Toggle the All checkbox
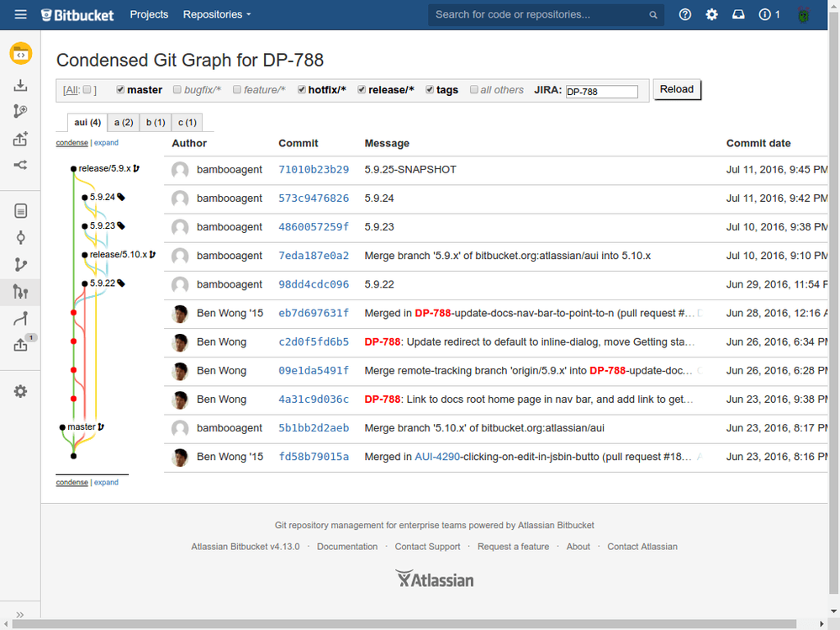This screenshot has width=840, height=630. point(87,90)
